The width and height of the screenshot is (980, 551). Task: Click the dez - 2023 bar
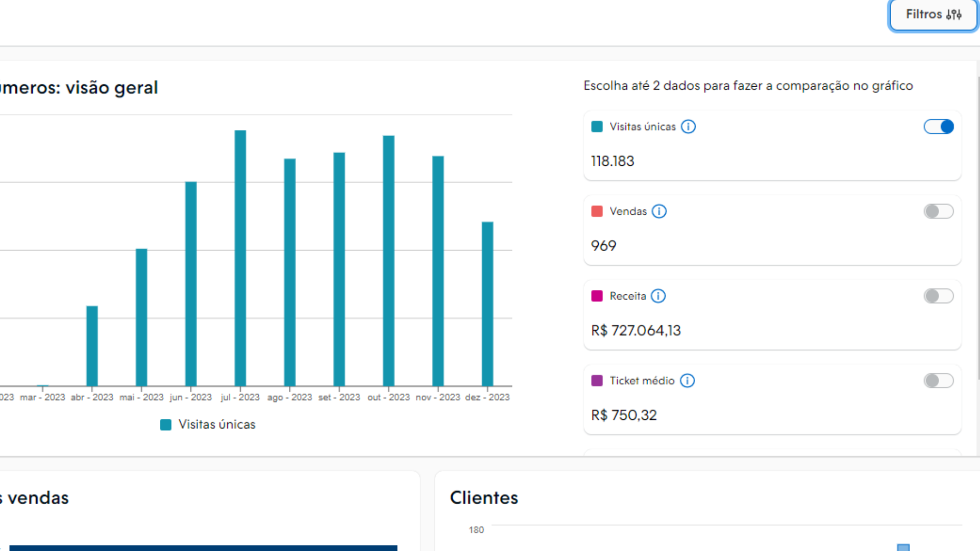click(487, 304)
